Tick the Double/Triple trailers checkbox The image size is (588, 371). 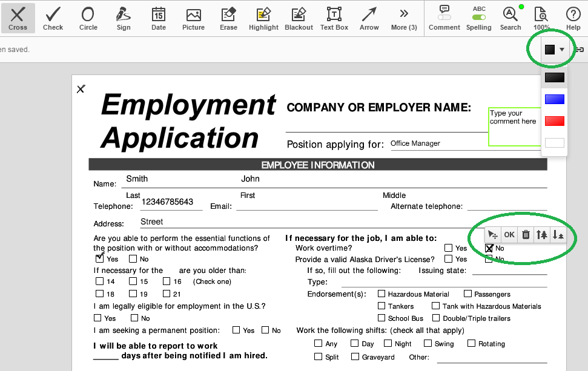coord(436,318)
